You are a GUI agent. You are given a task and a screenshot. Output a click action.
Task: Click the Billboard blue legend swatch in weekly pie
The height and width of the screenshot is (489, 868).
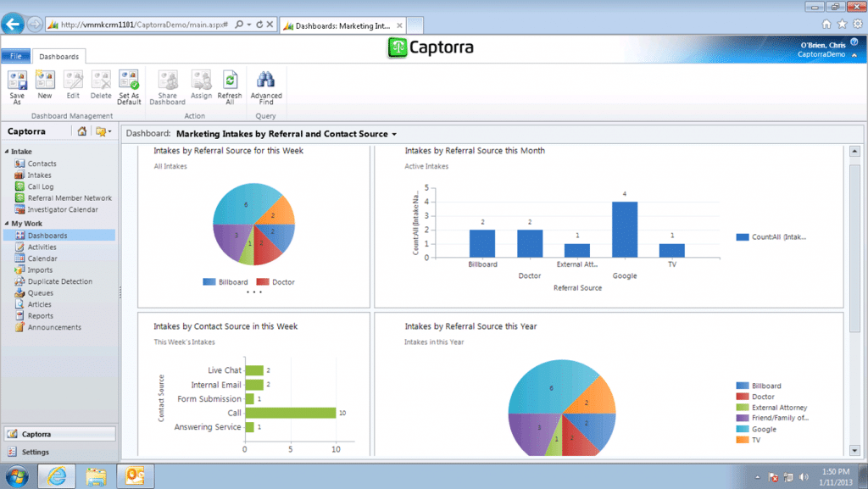pyautogui.click(x=209, y=282)
